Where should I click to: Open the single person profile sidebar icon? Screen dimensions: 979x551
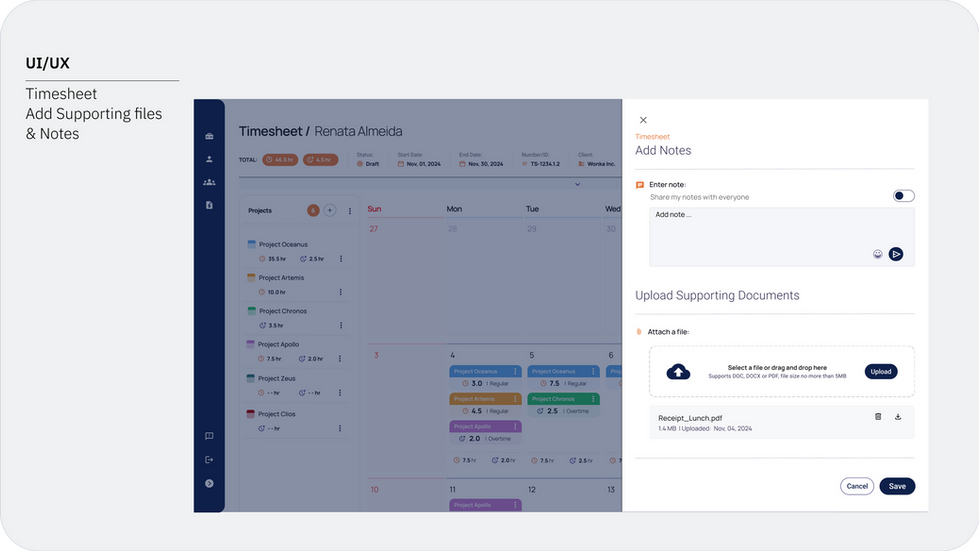[209, 159]
